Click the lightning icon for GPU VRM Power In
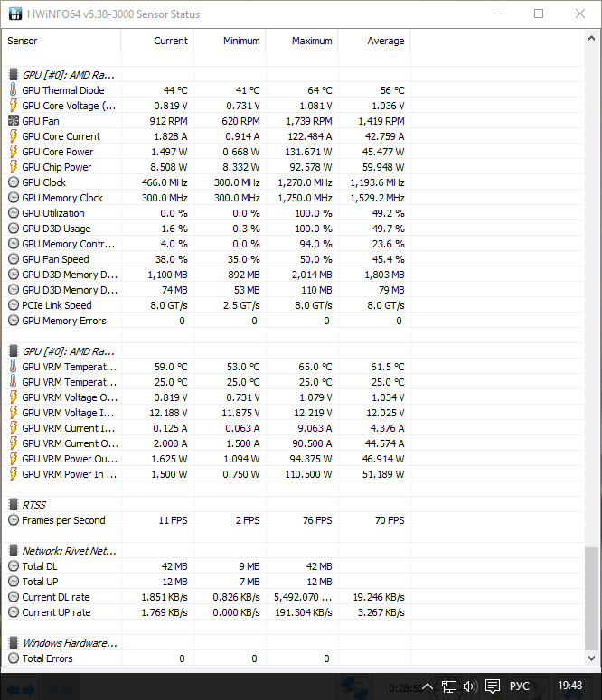The height and width of the screenshot is (700, 602). point(14,474)
